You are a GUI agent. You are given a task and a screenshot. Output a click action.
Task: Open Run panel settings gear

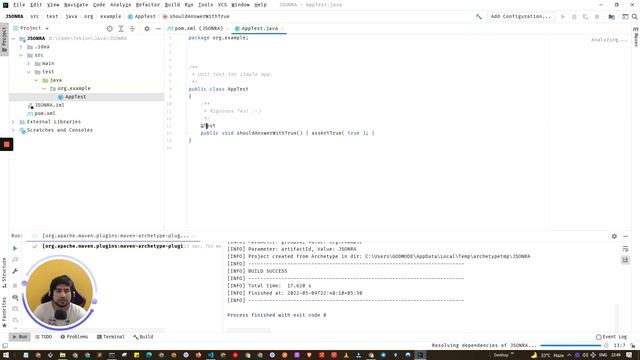click(x=614, y=236)
